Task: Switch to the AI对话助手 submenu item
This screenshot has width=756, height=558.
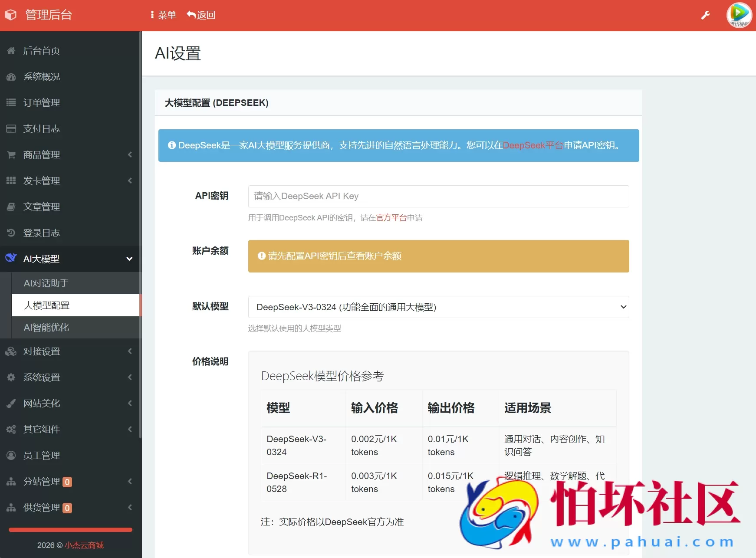Action: (x=46, y=283)
